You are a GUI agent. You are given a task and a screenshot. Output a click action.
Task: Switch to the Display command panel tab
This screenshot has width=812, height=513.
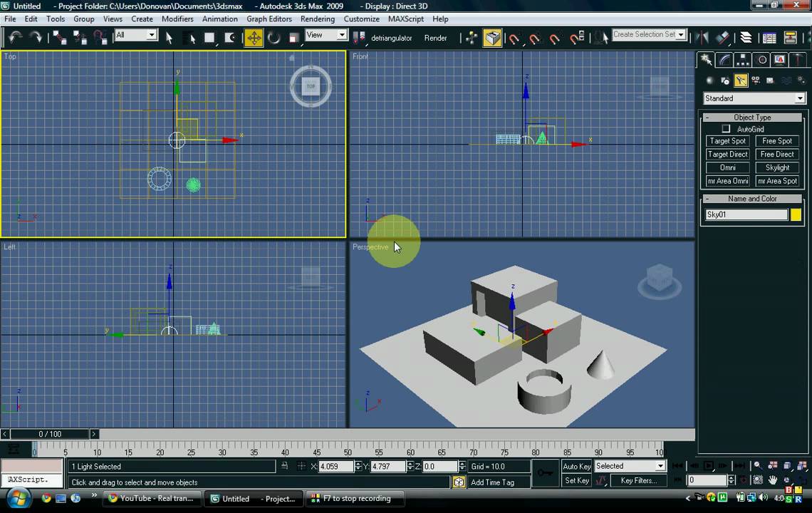pyautogui.click(x=780, y=60)
